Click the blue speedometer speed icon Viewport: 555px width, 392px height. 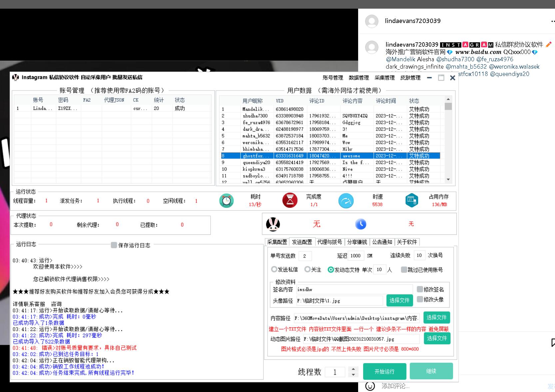[x=346, y=201]
